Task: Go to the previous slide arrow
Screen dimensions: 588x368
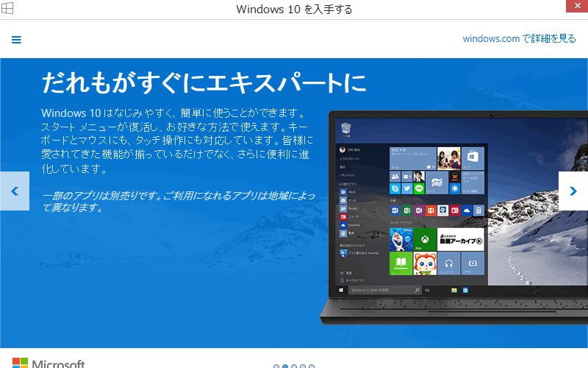Action: point(14,191)
